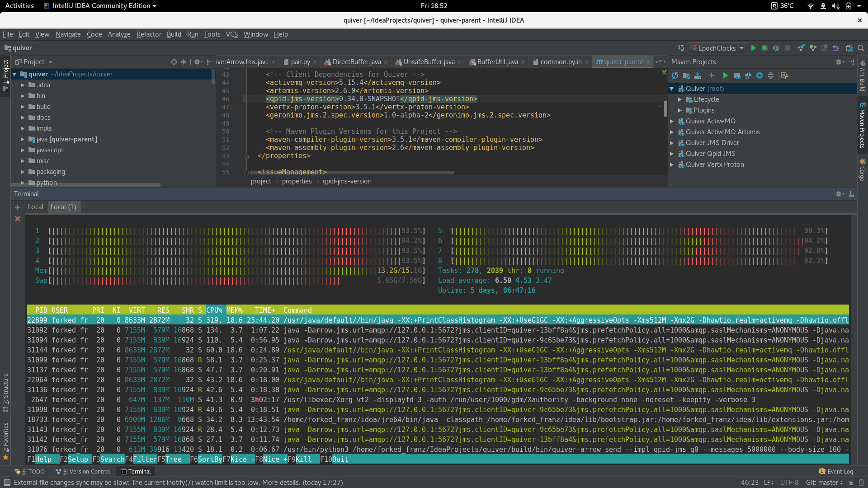Hide the Terminal tool window
The width and height of the screenshot is (868, 488).
pos(851,194)
